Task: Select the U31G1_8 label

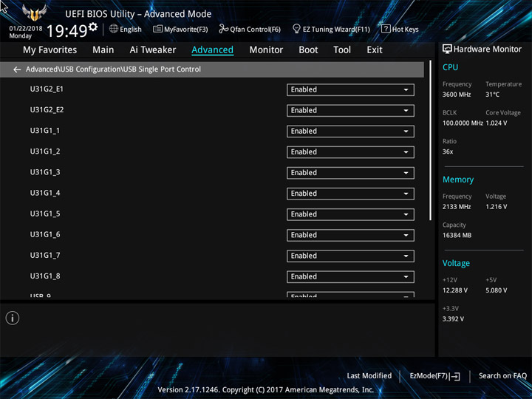Action: [45, 276]
